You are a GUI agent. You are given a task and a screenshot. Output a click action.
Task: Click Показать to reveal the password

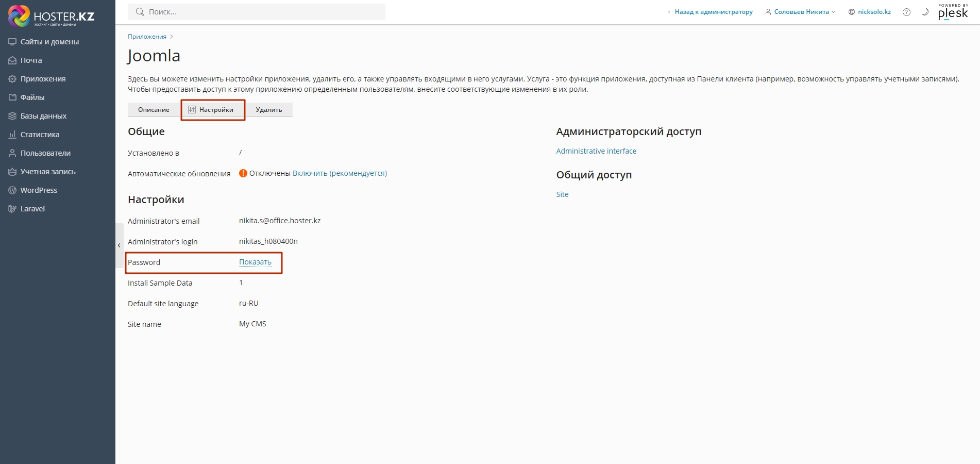coord(255,262)
